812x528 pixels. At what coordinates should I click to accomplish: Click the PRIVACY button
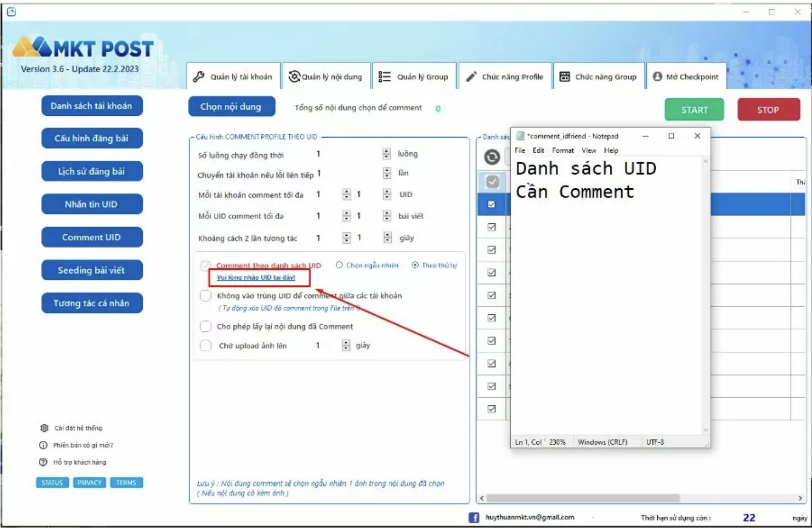pos(90,482)
